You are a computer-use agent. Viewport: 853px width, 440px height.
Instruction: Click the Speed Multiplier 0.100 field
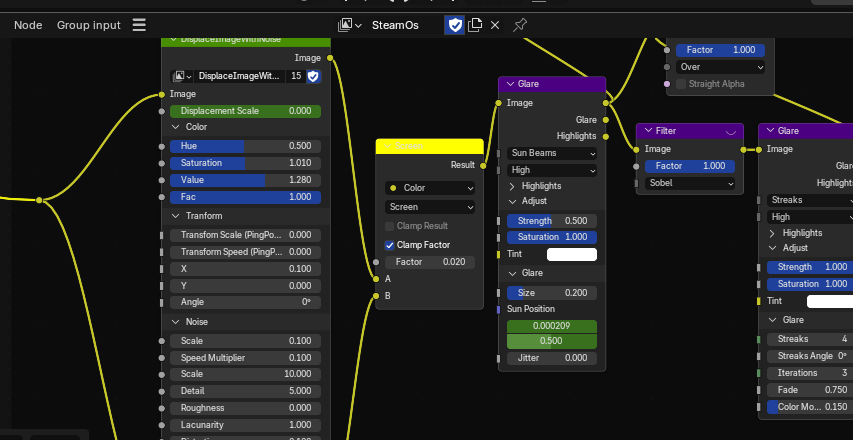tap(245, 358)
